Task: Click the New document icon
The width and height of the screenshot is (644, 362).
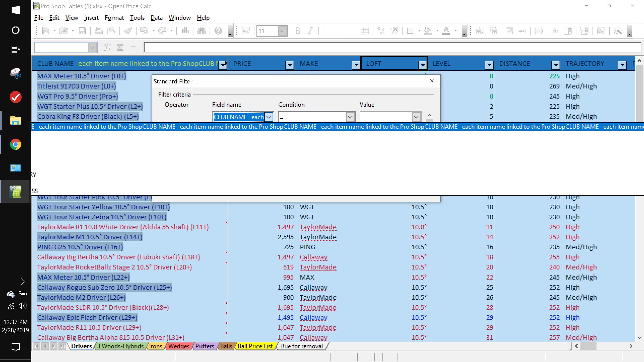Action: click(45, 31)
